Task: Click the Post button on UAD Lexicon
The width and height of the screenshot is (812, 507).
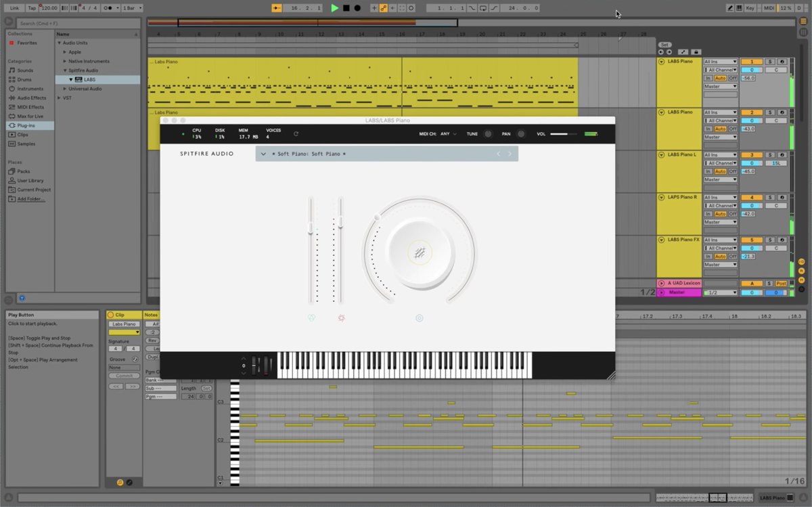Action: pos(781,284)
